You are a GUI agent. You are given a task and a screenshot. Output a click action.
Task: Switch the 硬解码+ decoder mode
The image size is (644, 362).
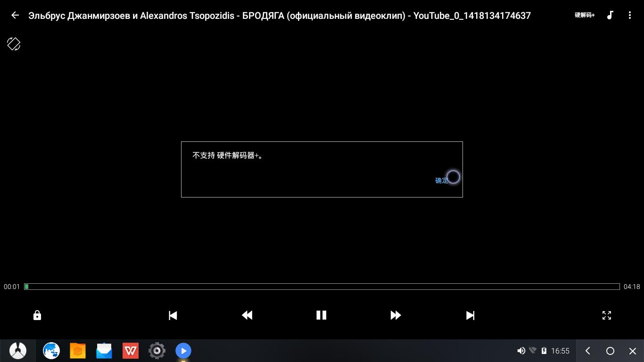(585, 15)
